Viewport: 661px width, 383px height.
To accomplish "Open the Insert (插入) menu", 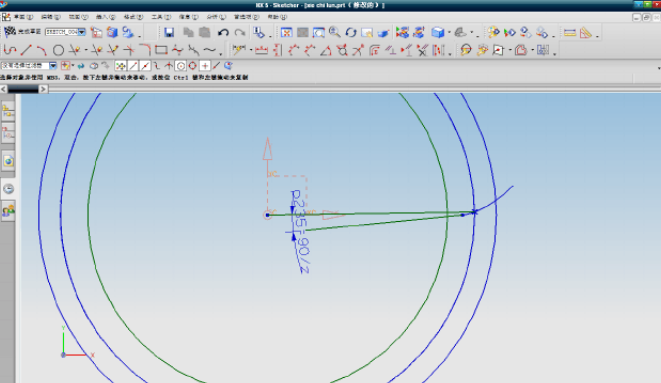I will tap(105, 17).
